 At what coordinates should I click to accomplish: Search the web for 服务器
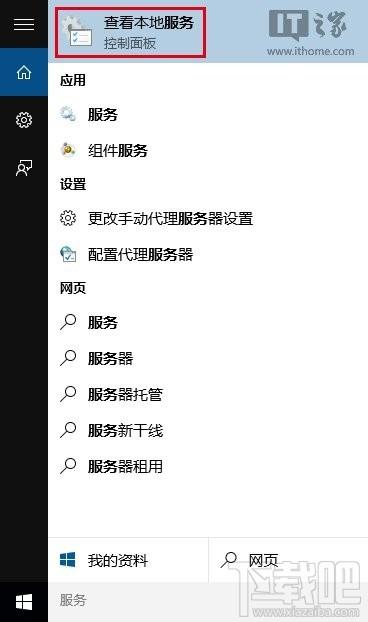coord(208,358)
